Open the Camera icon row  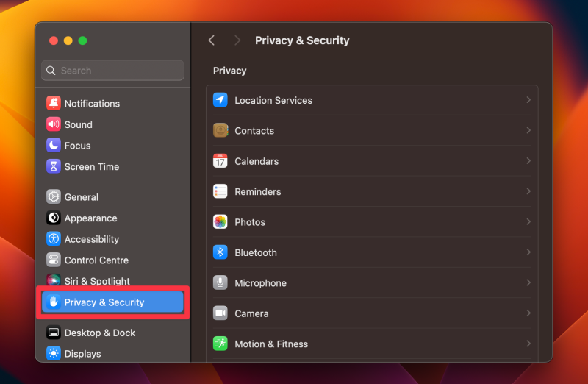372,313
